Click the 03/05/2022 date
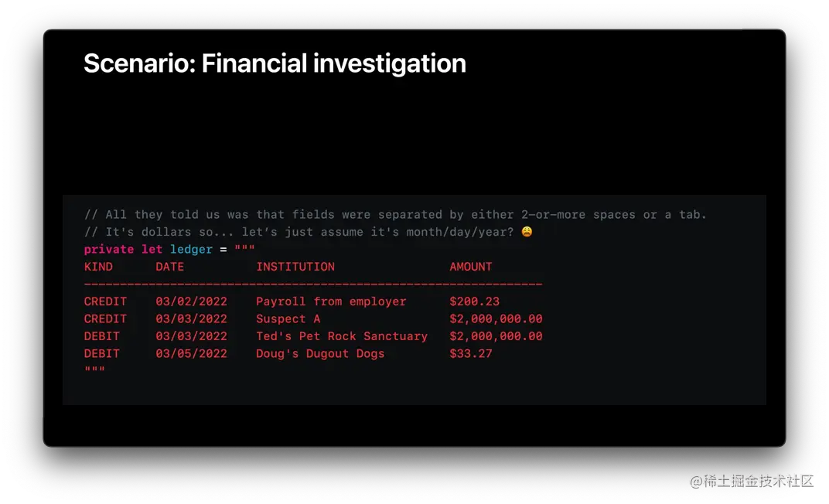 coord(191,353)
